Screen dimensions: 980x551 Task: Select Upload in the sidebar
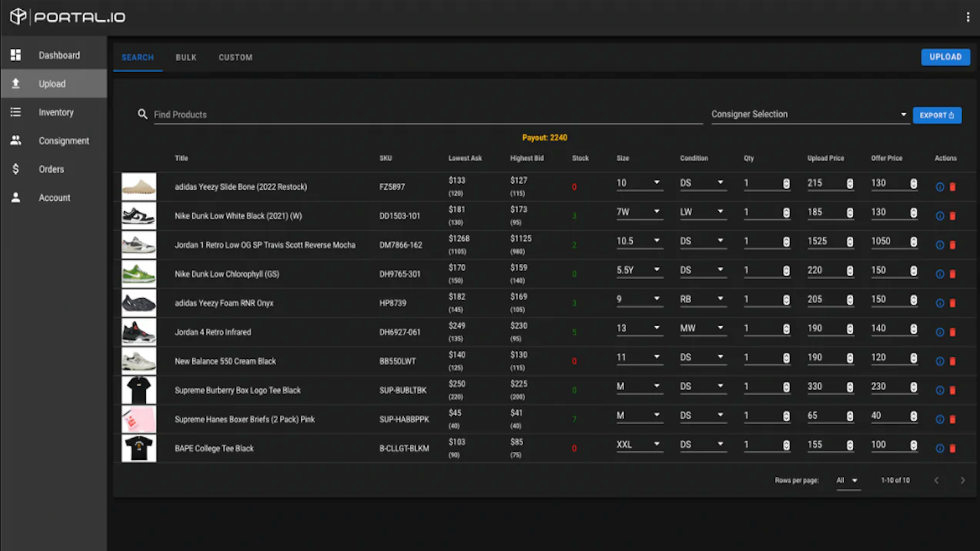click(54, 84)
